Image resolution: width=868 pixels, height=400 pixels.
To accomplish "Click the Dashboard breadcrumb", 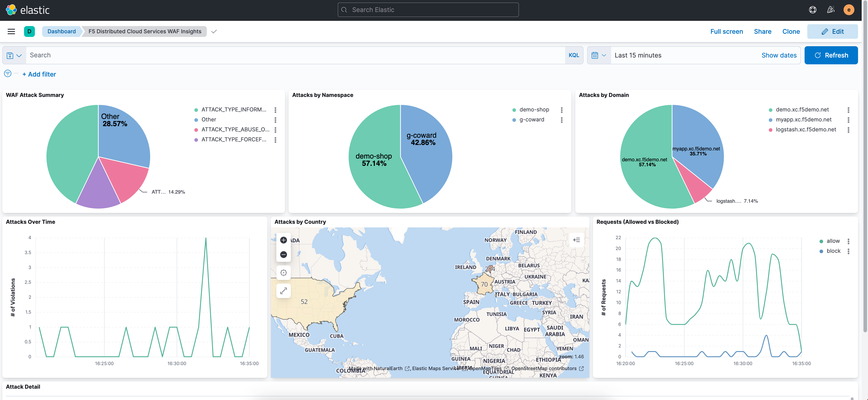I will 61,31.
